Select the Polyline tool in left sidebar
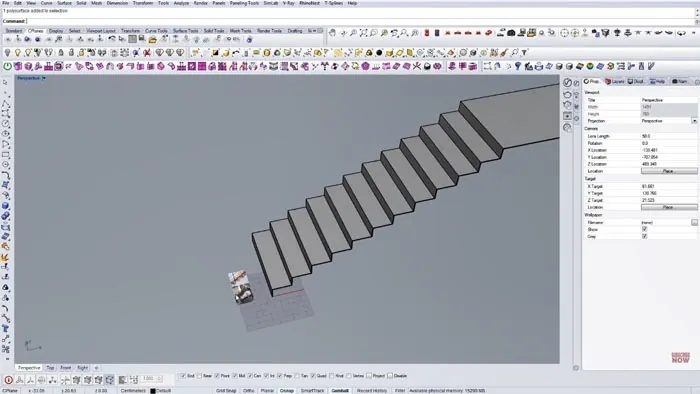The height and width of the screenshot is (394, 700). (5, 104)
